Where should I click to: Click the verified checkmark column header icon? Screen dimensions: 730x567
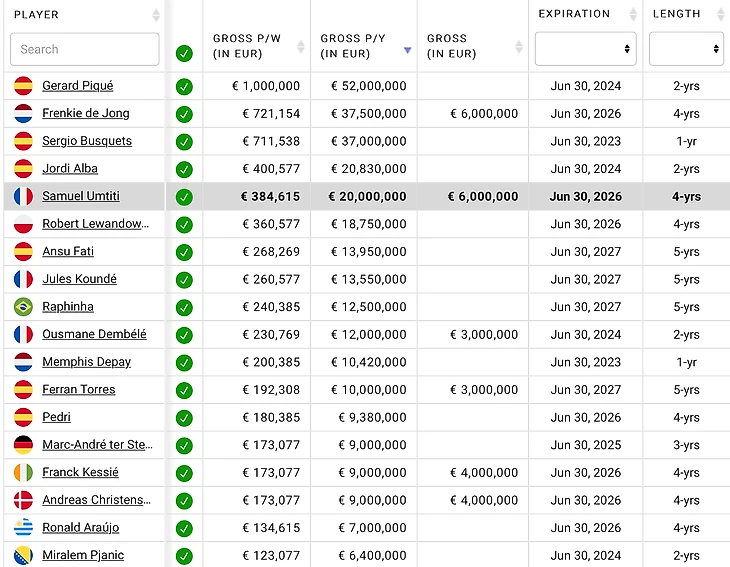(184, 53)
